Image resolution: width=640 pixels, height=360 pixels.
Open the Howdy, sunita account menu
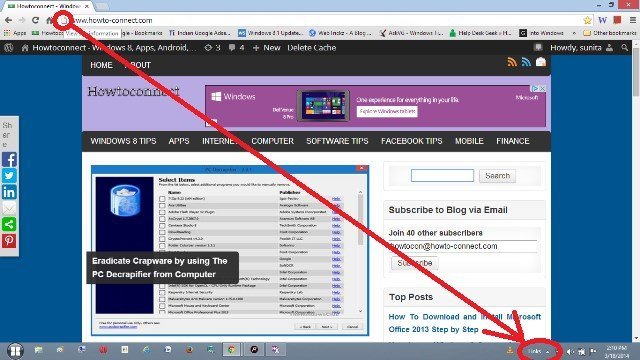tap(581, 48)
